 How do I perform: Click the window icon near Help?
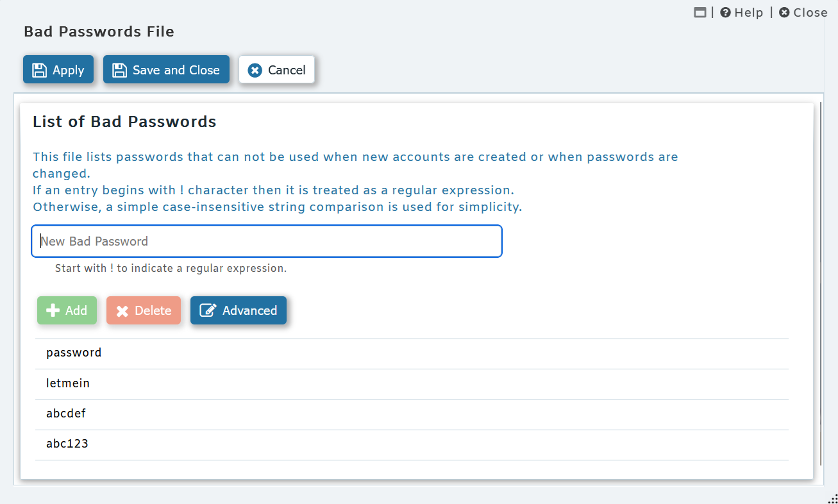pyautogui.click(x=700, y=12)
